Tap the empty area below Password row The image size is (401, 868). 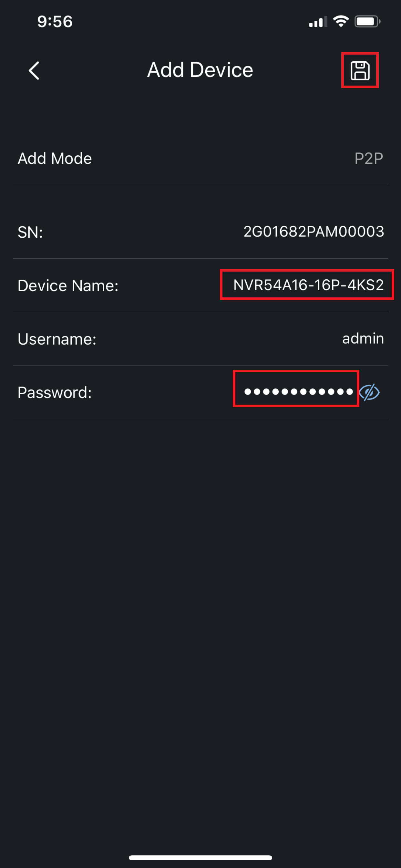200,606
